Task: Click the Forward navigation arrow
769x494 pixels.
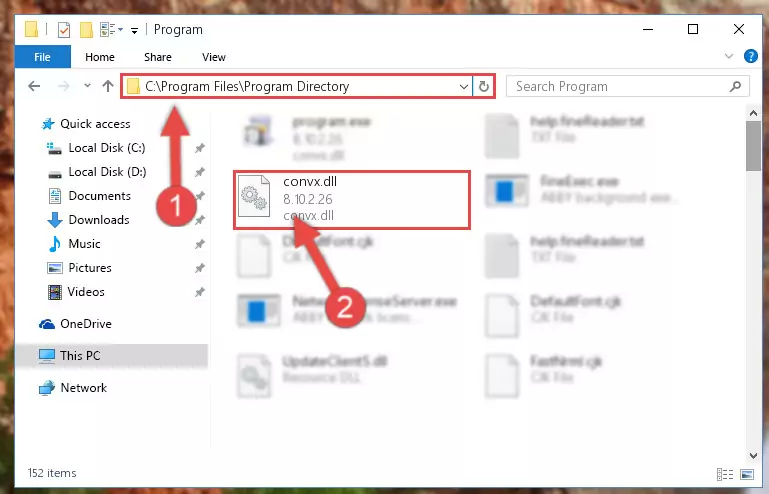Action: 63,86
